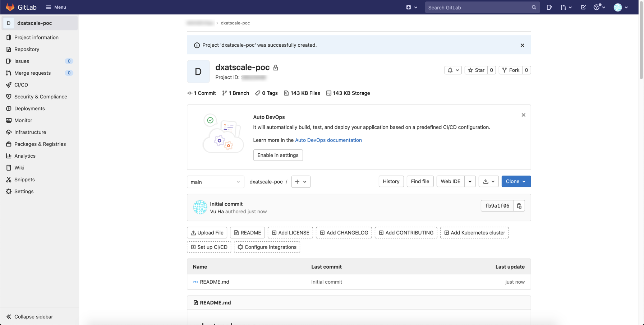
Task: Open the Clone dropdown
Action: [516, 181]
